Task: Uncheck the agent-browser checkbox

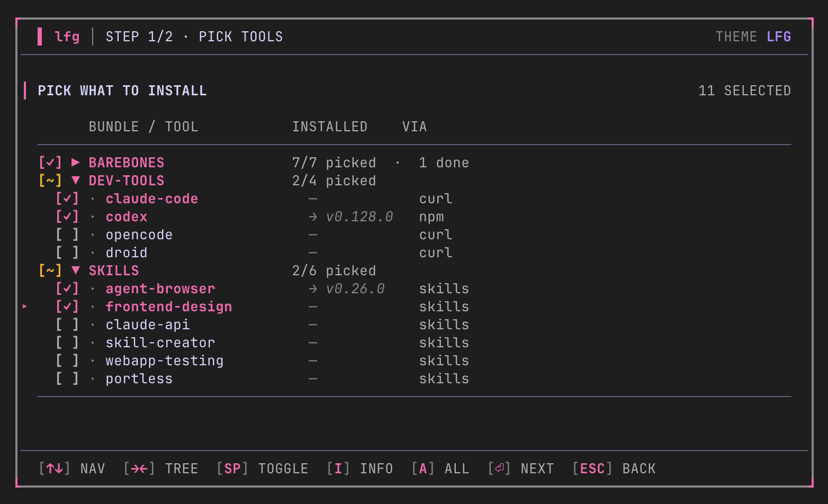Action: [x=67, y=289]
